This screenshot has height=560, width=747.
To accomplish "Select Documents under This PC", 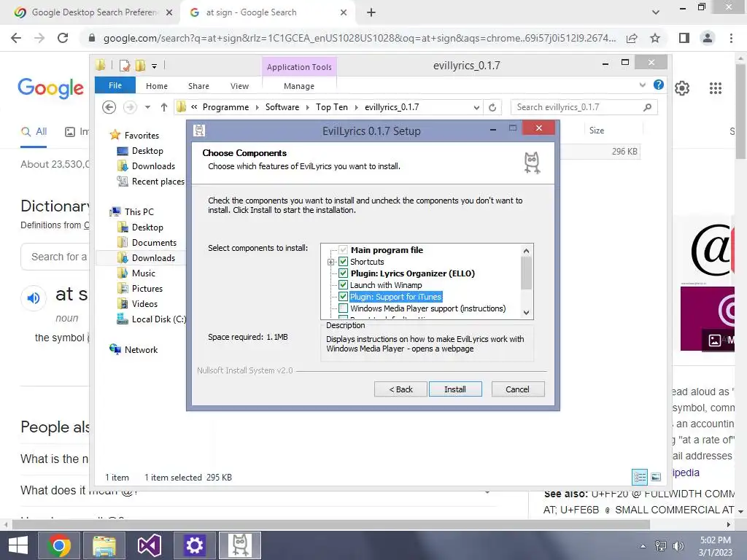I will pos(154,242).
